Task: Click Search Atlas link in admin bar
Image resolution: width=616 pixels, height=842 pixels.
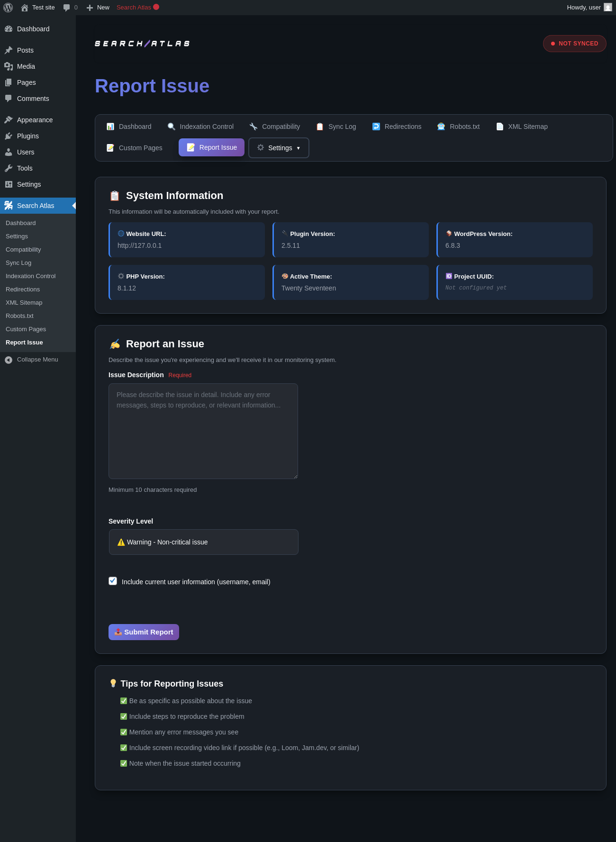Action: pyautogui.click(x=138, y=8)
